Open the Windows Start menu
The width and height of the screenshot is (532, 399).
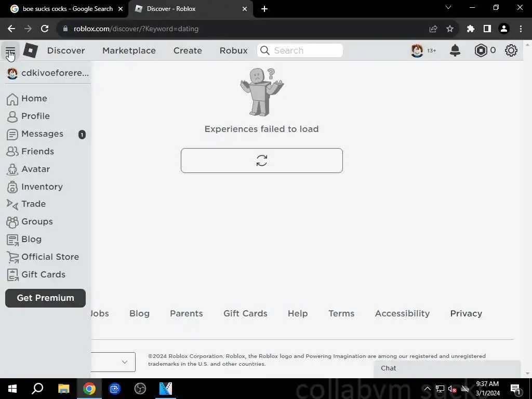pos(12,389)
